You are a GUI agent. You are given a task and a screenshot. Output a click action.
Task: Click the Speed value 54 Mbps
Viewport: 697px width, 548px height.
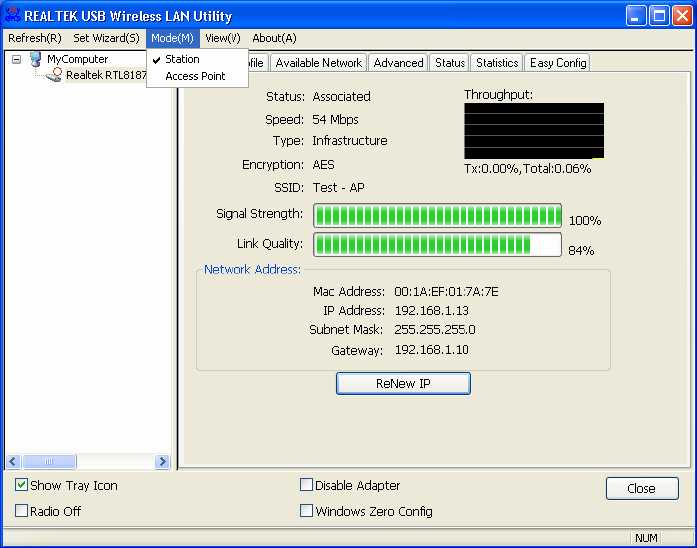click(335, 120)
